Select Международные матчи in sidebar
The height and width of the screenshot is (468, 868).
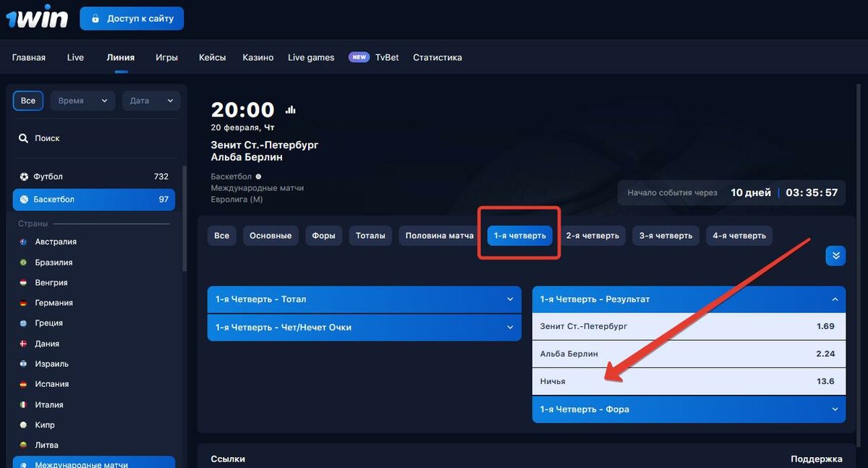tap(94, 462)
